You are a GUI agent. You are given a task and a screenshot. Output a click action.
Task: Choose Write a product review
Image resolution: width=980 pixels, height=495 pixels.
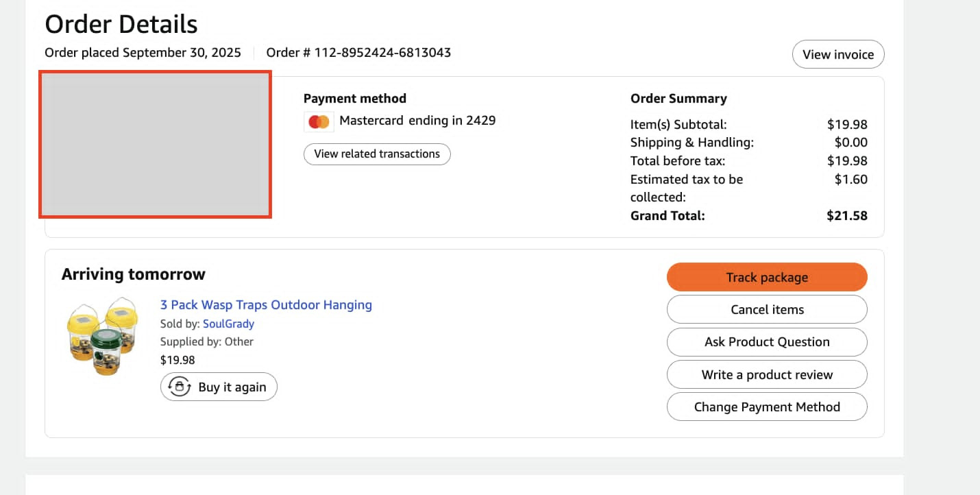point(767,374)
